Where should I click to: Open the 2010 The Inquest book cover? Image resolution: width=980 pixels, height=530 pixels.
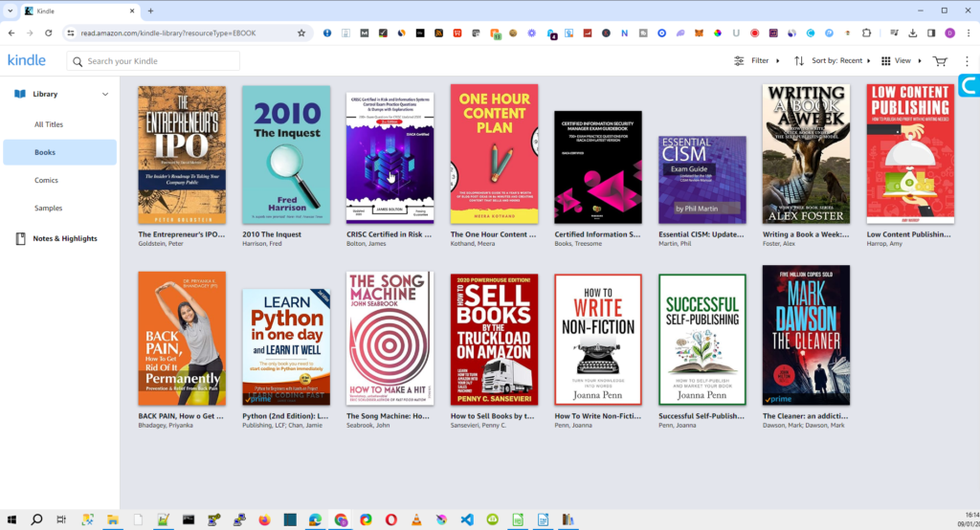point(286,155)
